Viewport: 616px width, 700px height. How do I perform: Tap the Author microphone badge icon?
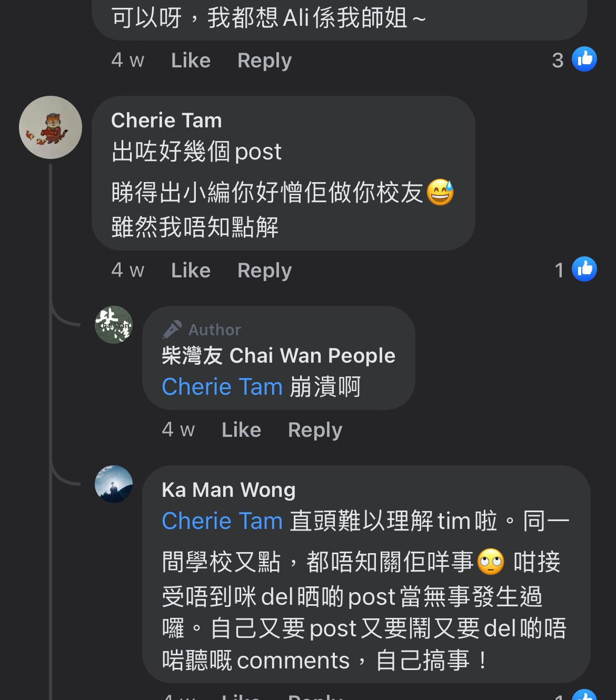click(172, 329)
